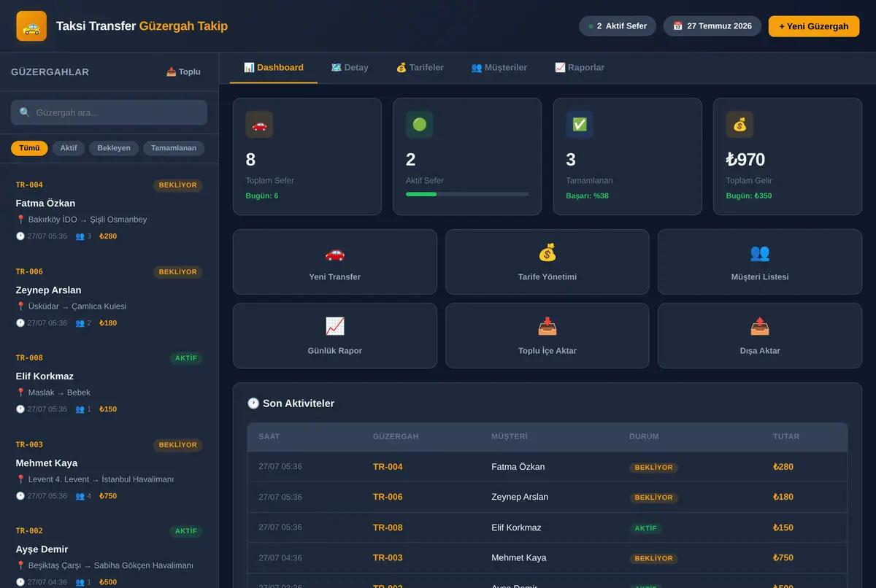Click the chart icon above Günlük Rapor
The height and width of the screenshot is (588, 876).
click(x=335, y=326)
